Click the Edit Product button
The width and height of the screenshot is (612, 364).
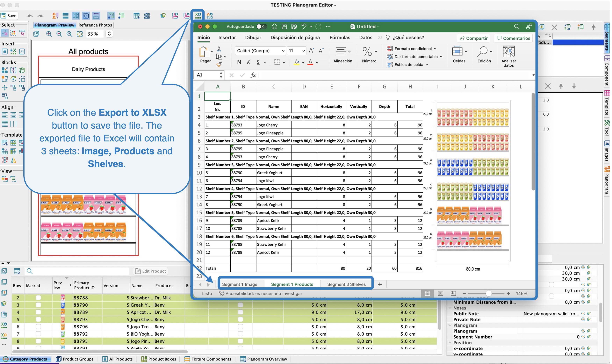point(151,271)
